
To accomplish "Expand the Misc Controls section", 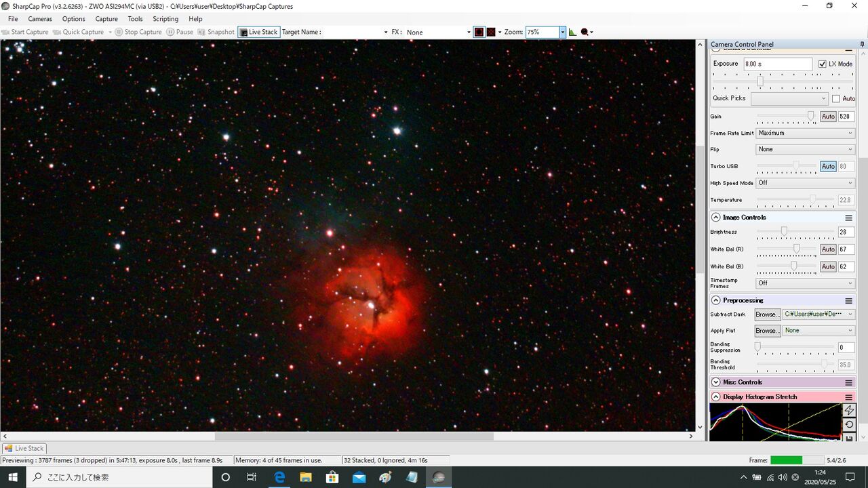I will click(x=715, y=382).
